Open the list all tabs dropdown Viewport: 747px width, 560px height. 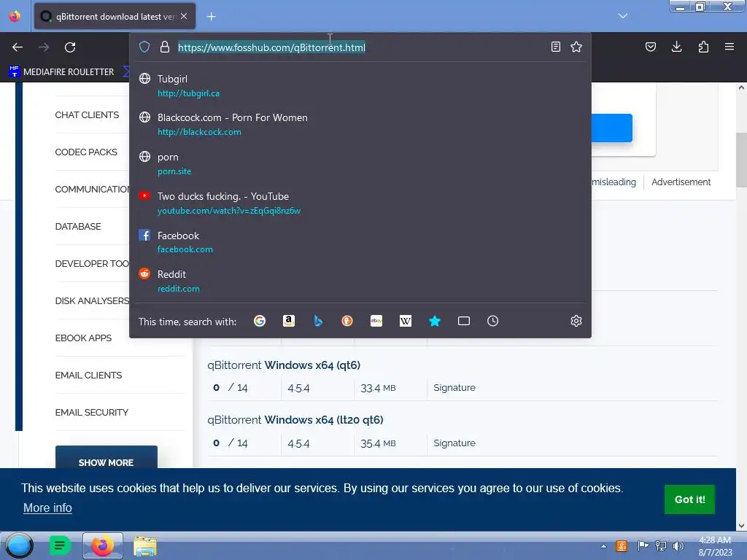point(623,16)
